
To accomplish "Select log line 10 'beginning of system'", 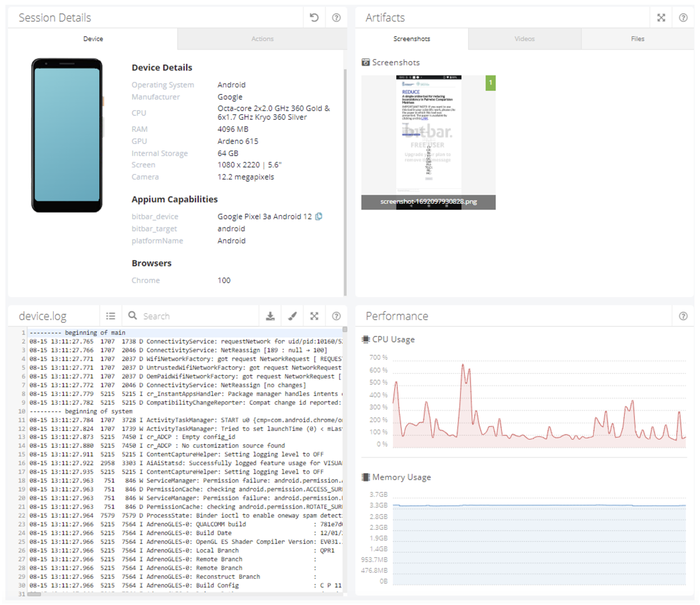I will pos(185,411).
